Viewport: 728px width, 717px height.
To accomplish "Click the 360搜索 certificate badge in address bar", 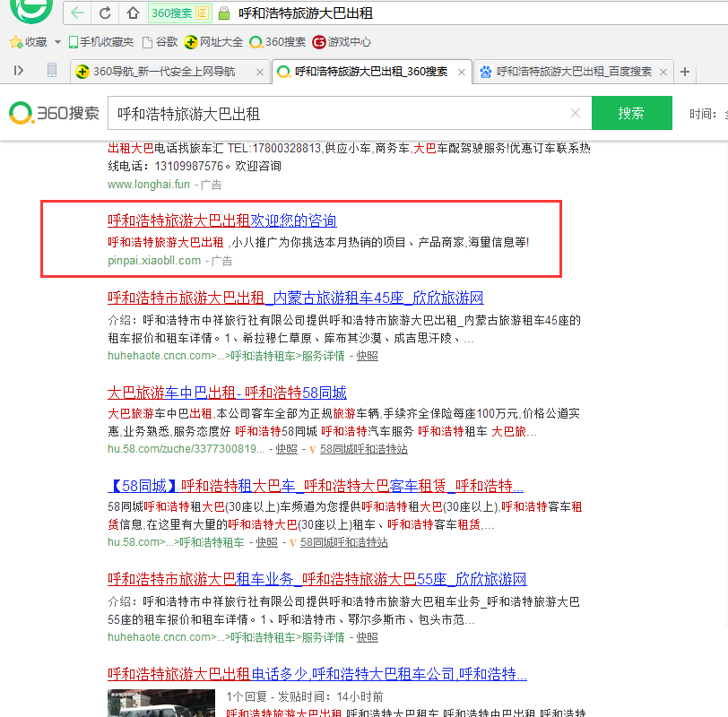I will [179, 13].
